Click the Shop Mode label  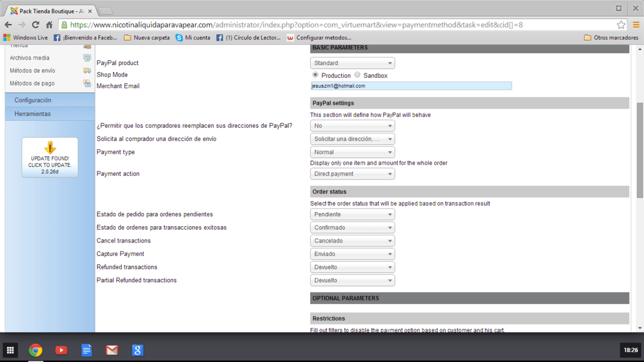[x=112, y=75]
